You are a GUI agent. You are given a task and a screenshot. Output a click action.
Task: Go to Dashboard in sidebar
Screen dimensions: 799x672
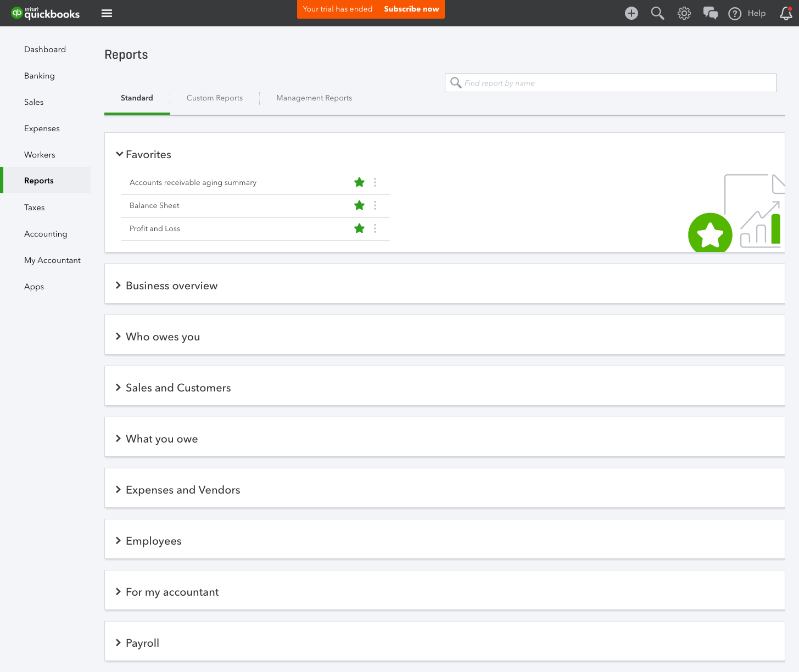point(45,49)
